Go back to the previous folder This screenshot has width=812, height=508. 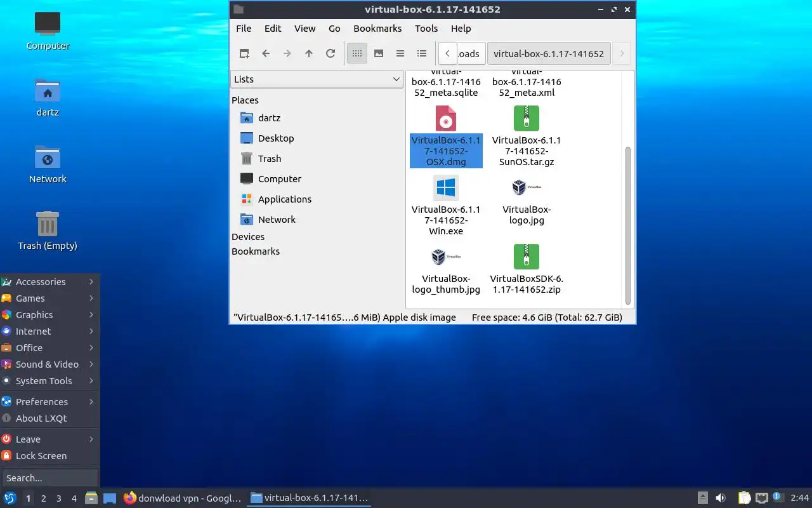point(266,54)
